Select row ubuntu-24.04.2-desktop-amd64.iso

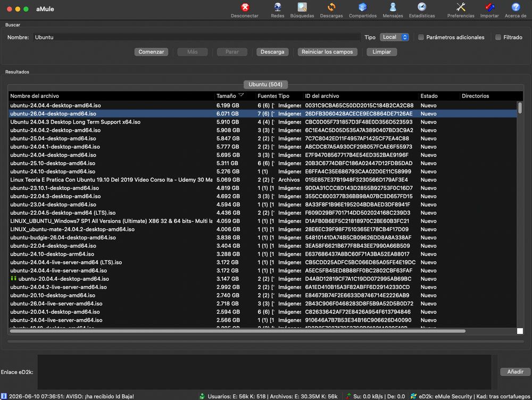(263, 130)
